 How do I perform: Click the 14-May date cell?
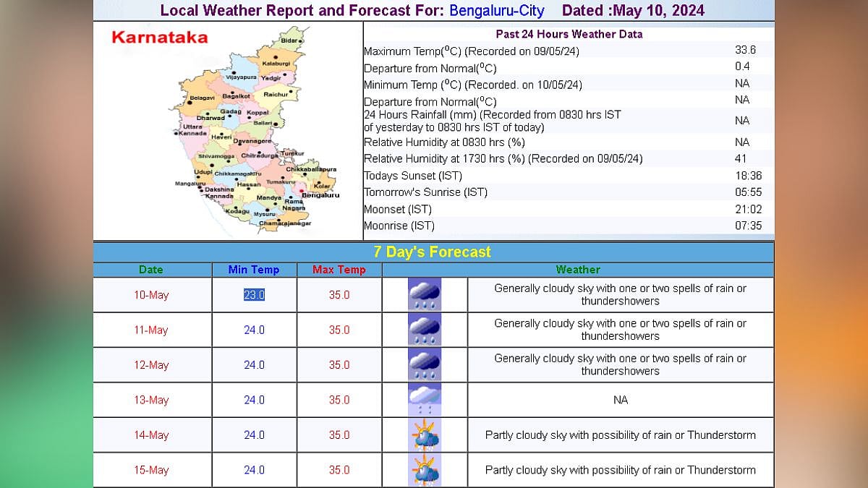pos(151,435)
